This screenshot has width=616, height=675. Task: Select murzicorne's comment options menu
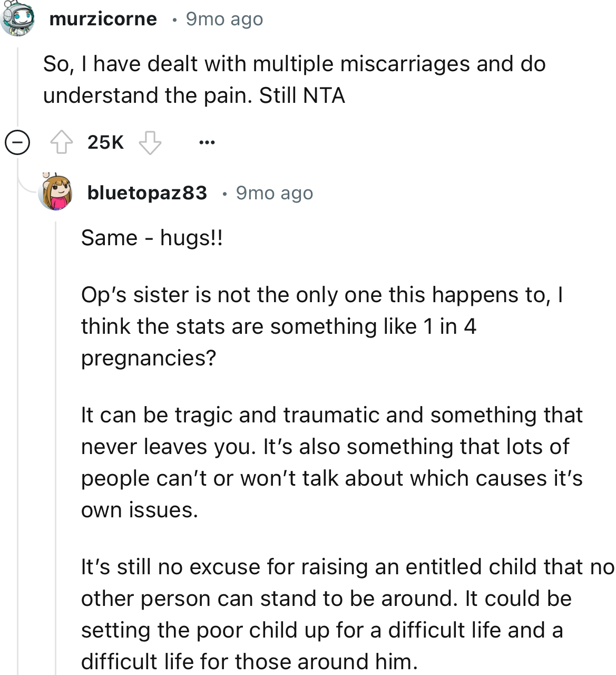pos(207,141)
